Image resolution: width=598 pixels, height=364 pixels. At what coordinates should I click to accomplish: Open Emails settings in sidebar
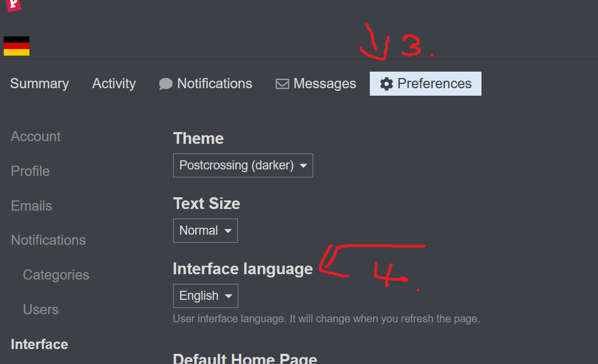point(32,206)
